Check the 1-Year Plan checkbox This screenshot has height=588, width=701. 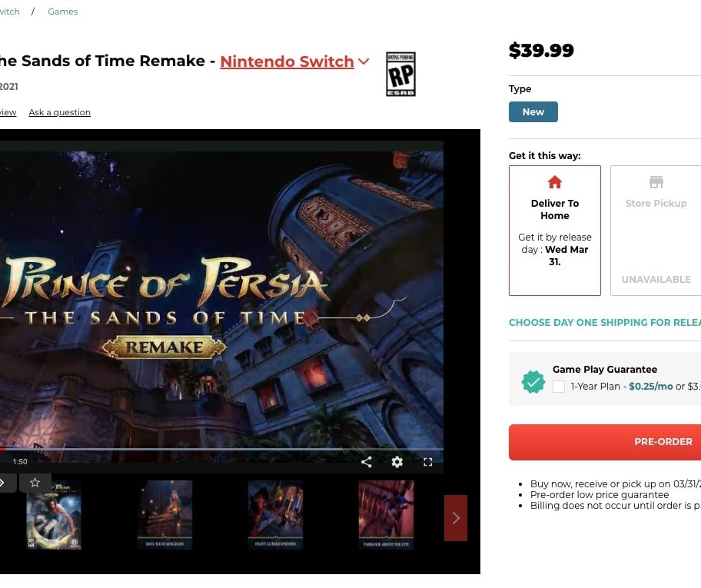pos(559,387)
